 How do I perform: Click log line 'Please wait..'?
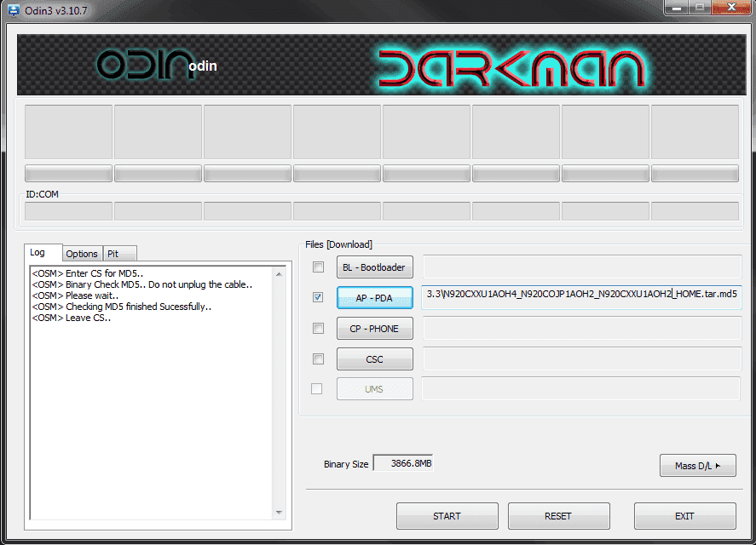tap(75, 295)
